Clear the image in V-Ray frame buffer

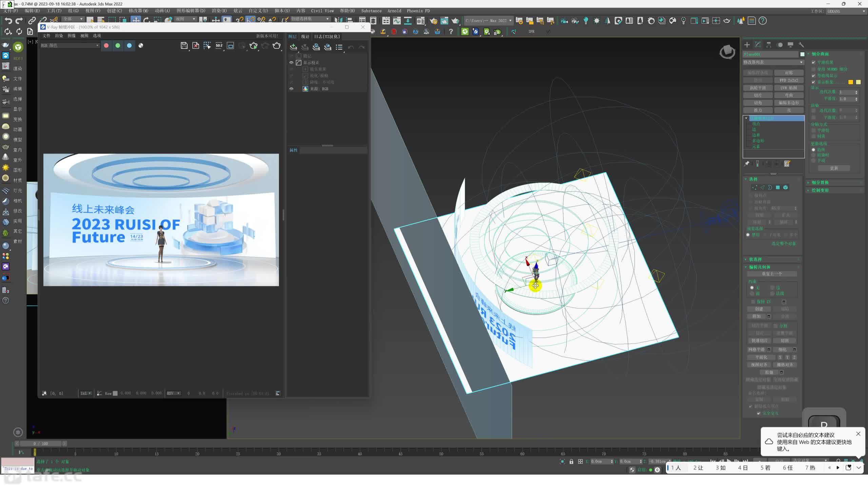tap(196, 46)
